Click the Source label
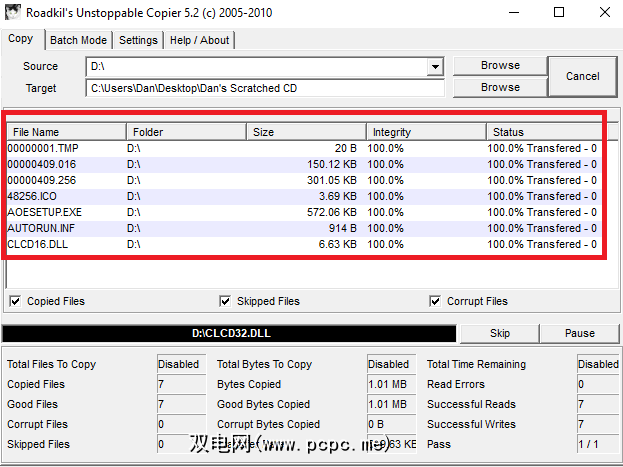The height and width of the screenshot is (467, 623). [x=41, y=66]
